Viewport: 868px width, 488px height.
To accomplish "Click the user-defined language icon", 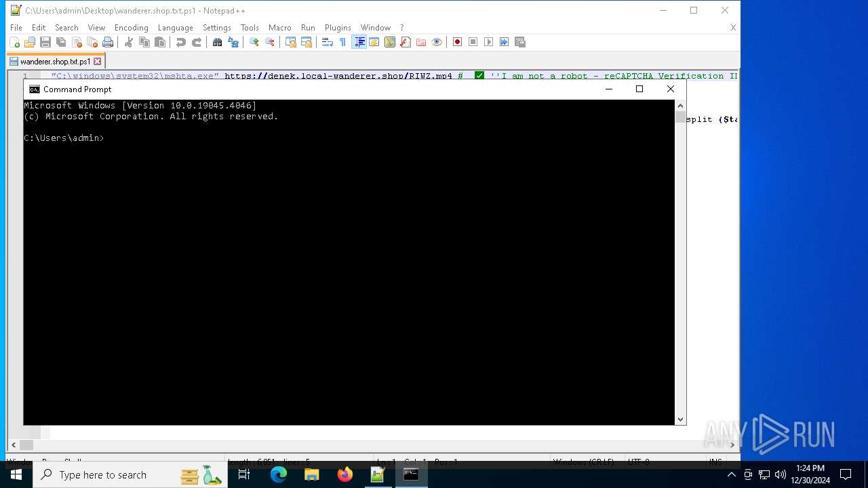I will pyautogui.click(x=374, y=42).
